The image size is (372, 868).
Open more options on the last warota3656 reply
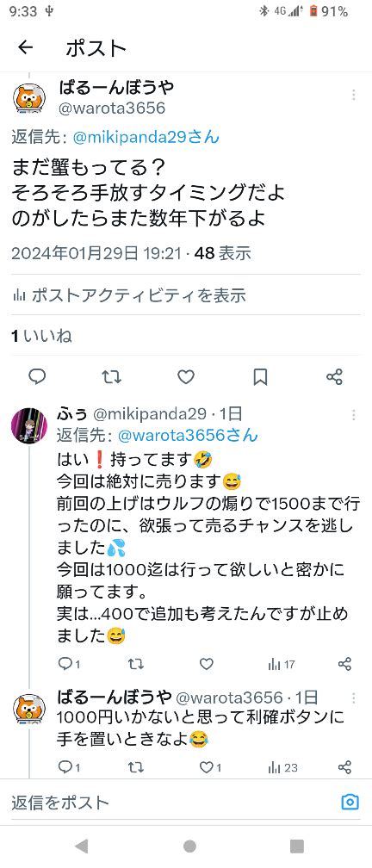(x=353, y=698)
